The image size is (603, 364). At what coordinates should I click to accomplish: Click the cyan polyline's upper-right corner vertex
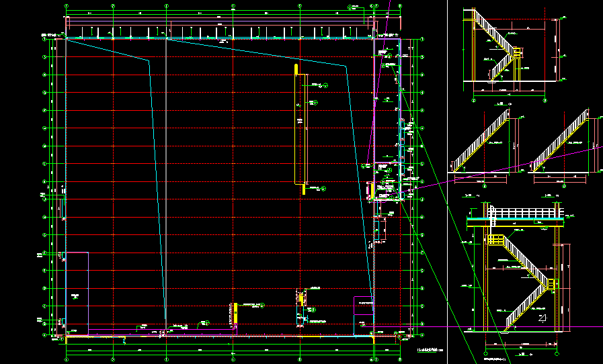pyautogui.click(x=346, y=66)
